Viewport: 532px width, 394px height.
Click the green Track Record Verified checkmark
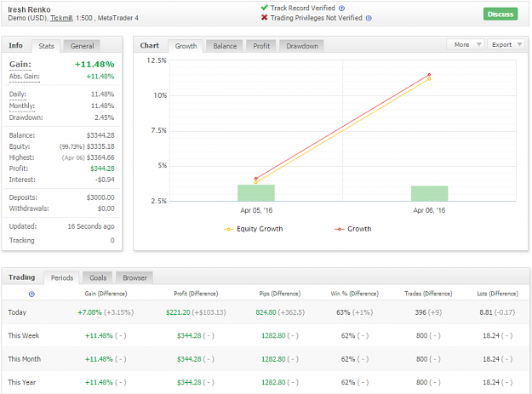pyautogui.click(x=265, y=8)
